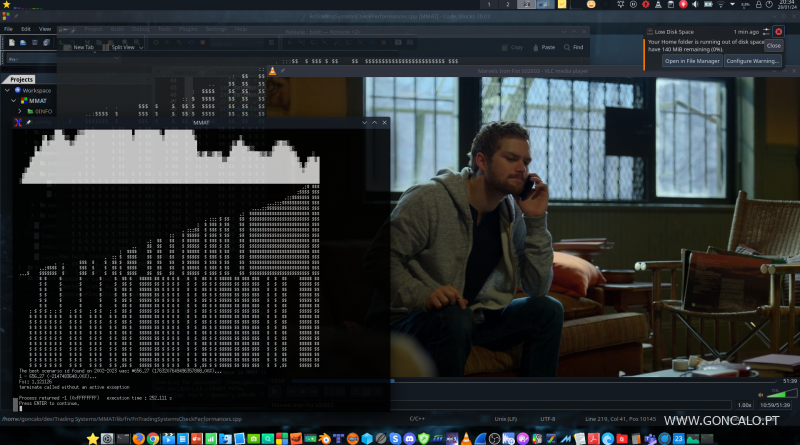The width and height of the screenshot is (800, 445).
Task: Dismiss the Low Disk Space notification
Action: (x=779, y=32)
